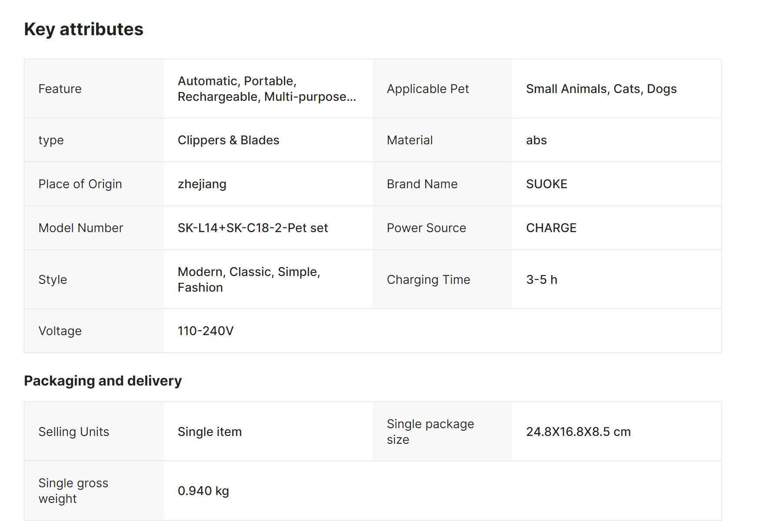The image size is (766, 532).
Task: Click the Packaging and delivery heading
Action: [103, 381]
